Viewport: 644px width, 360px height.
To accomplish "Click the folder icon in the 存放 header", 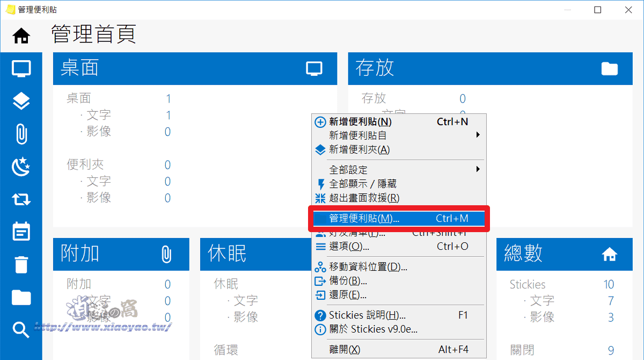I will 609,68.
